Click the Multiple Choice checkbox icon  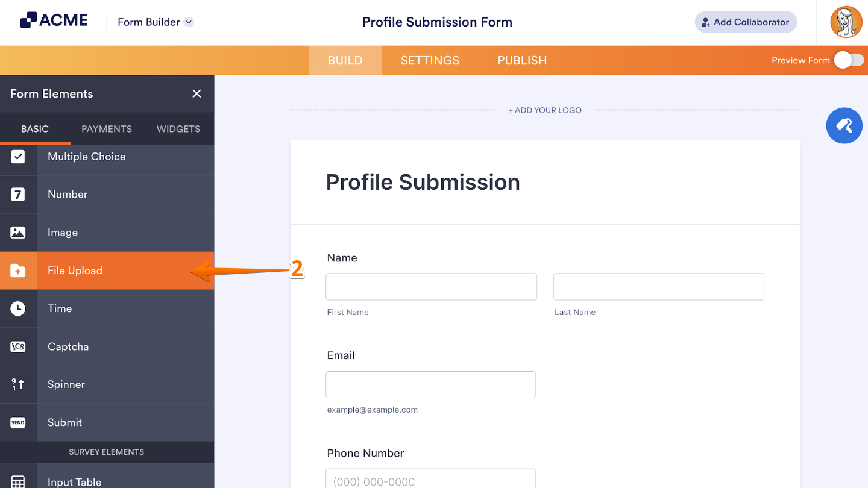coord(18,156)
